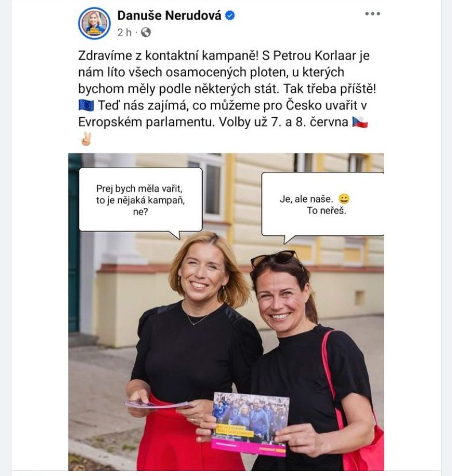Click the Czech flag emoji after června

(360, 122)
